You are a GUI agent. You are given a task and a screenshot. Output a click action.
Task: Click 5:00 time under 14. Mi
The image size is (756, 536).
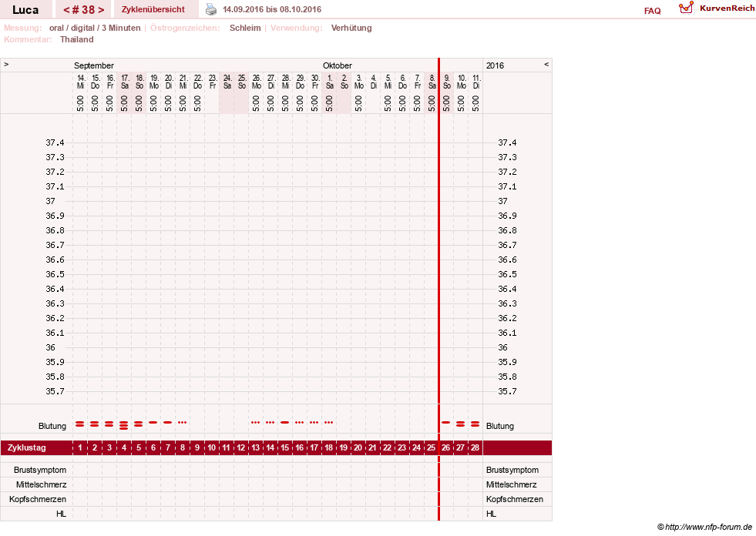click(x=80, y=103)
